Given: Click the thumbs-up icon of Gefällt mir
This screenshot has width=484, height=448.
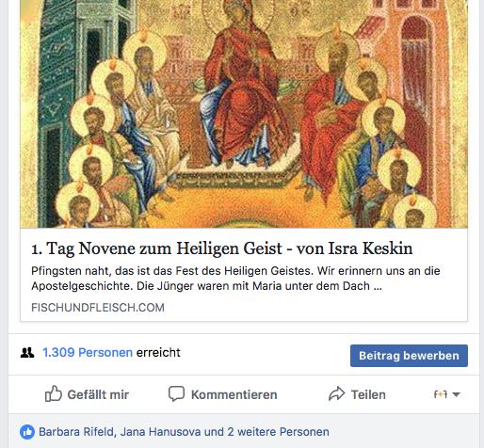Looking at the screenshot, I should pos(54,393).
